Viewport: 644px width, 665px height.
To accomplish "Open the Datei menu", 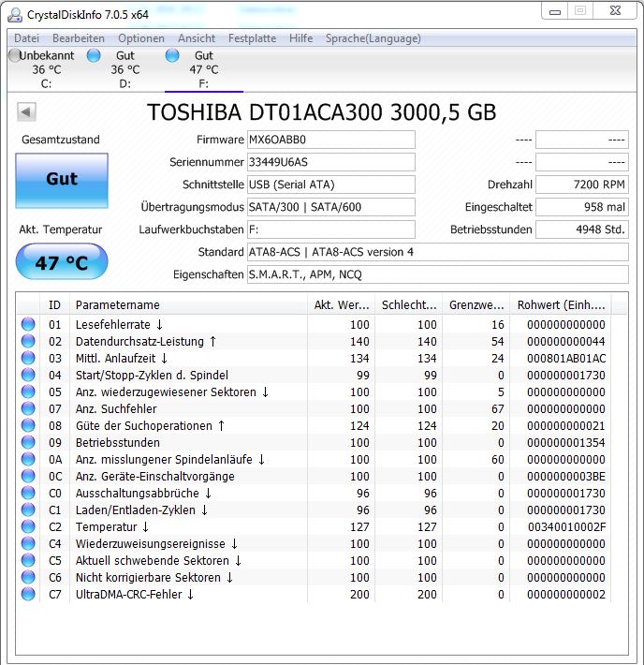I will [x=27, y=38].
